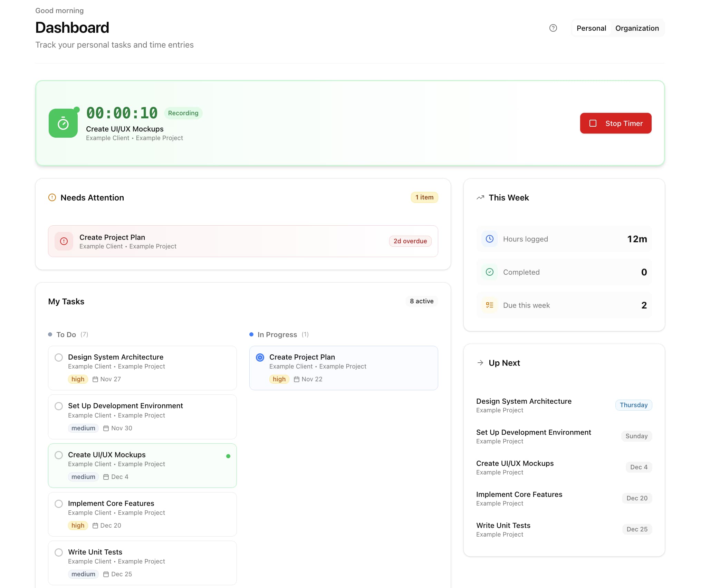
Task: Select the Personal tab
Action: tap(590, 28)
